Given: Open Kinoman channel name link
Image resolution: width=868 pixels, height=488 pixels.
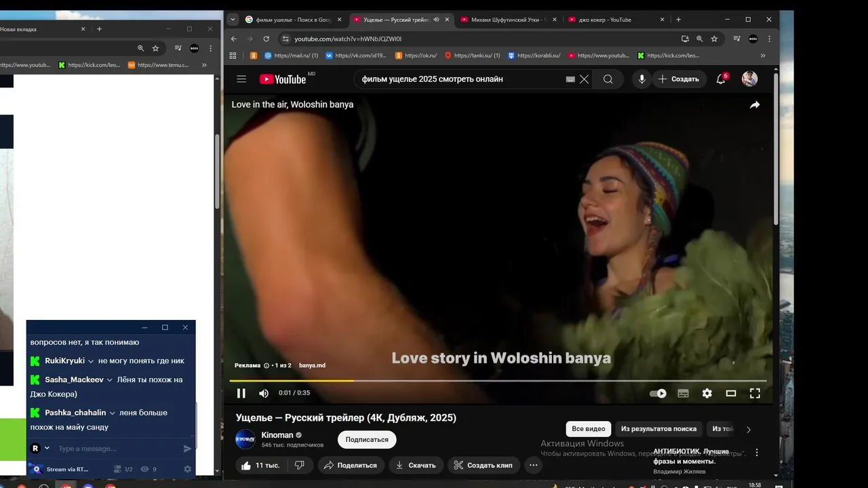Looking at the screenshot, I should point(277,435).
